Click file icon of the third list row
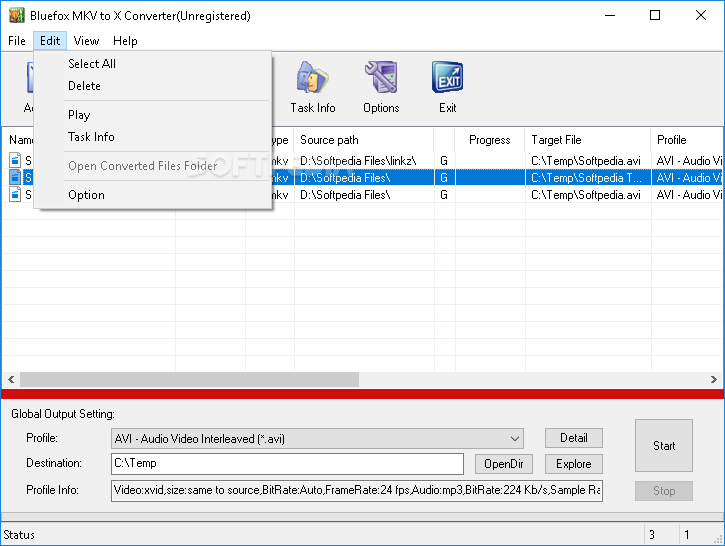 coord(15,195)
